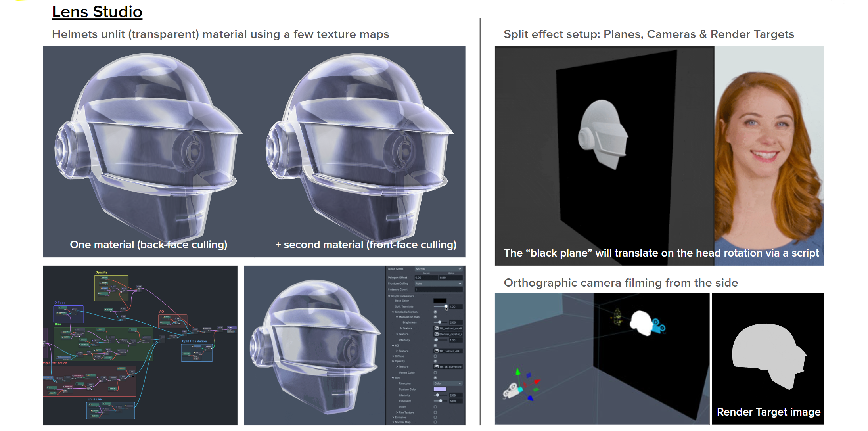The height and width of the screenshot is (431, 868).
Task: Open the Rim color dropdown
Action: (448, 383)
